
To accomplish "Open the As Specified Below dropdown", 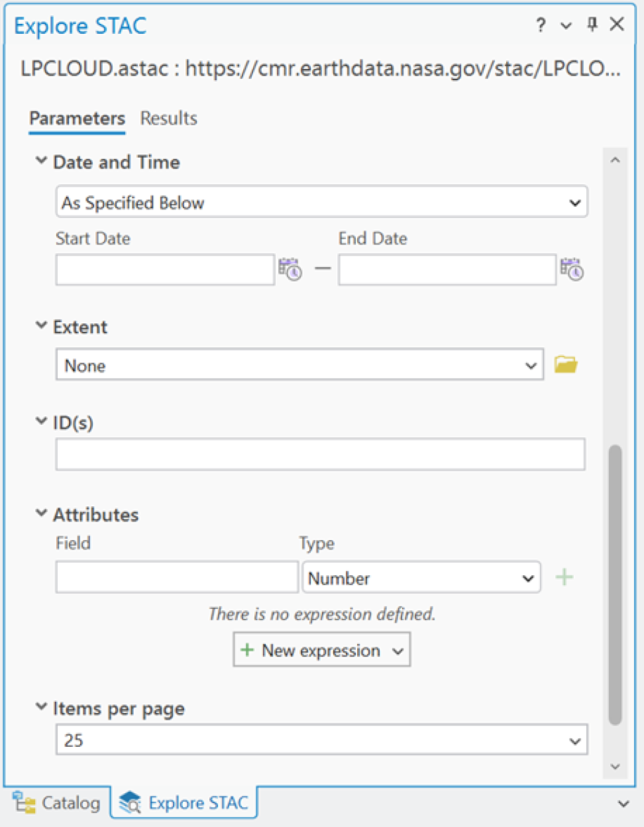I will click(x=321, y=201).
